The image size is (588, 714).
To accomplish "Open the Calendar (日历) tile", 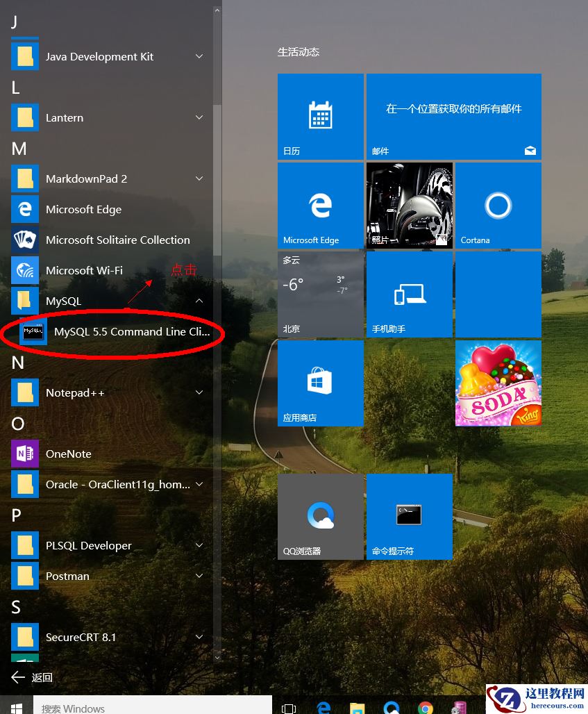I will 320,117.
